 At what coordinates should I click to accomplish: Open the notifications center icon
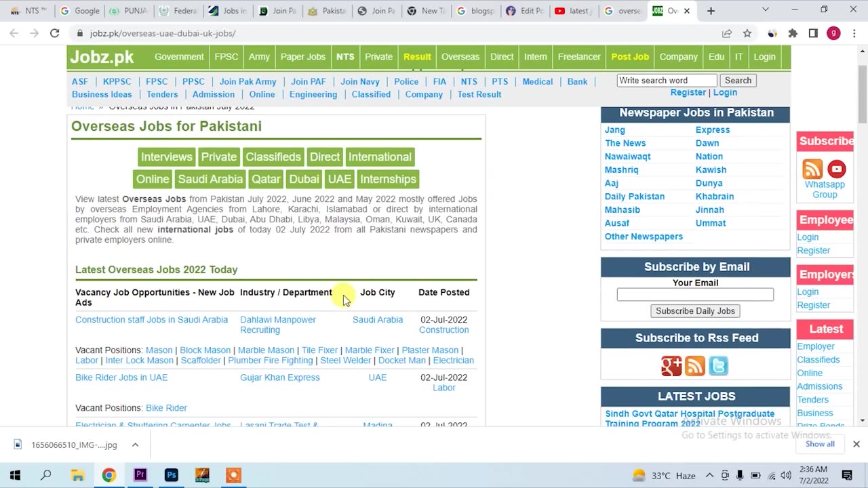click(847, 475)
